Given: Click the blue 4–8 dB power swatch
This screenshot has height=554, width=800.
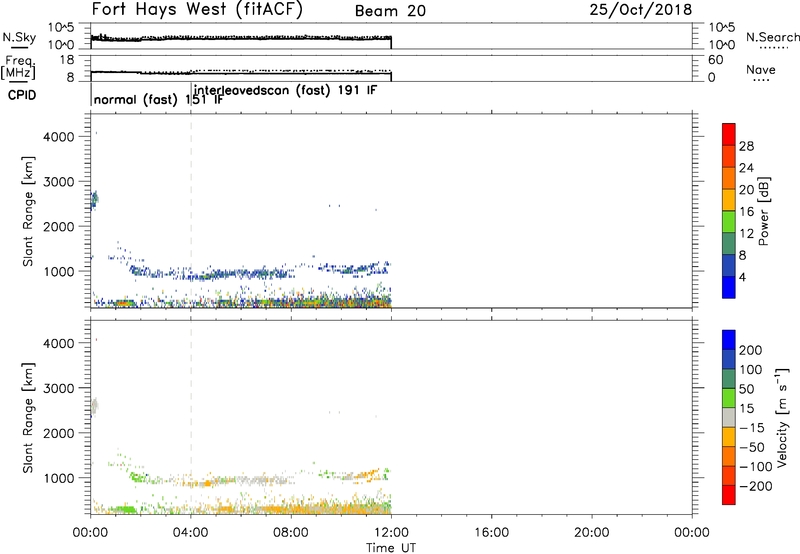Looking at the screenshot, I should pyautogui.click(x=729, y=266).
